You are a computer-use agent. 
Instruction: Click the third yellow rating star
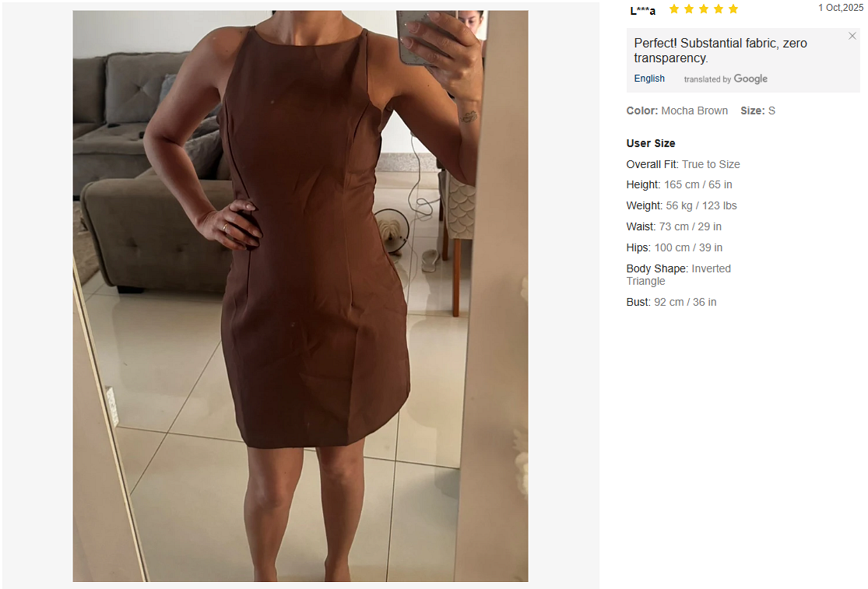(x=704, y=9)
